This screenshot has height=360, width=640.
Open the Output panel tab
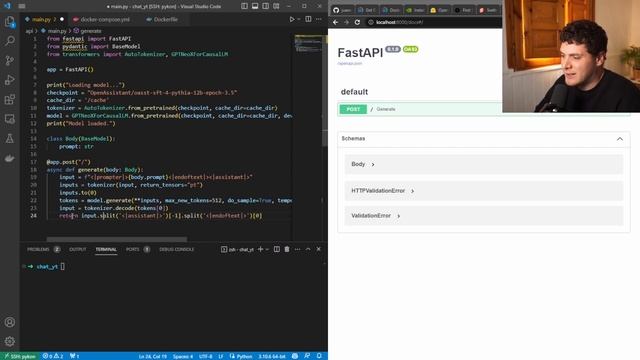(x=78, y=249)
